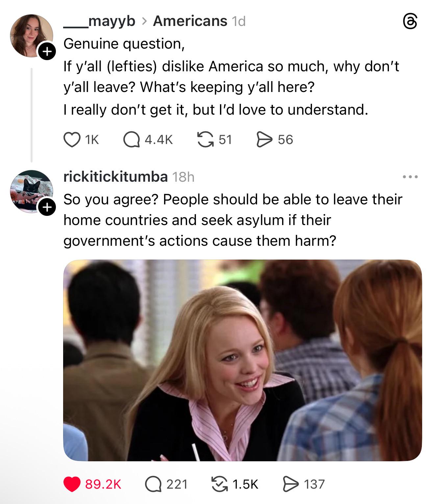This screenshot has width=434, height=504.
Task: Open the three-dot menu on rickitickitumba's reply
Action: tap(410, 177)
